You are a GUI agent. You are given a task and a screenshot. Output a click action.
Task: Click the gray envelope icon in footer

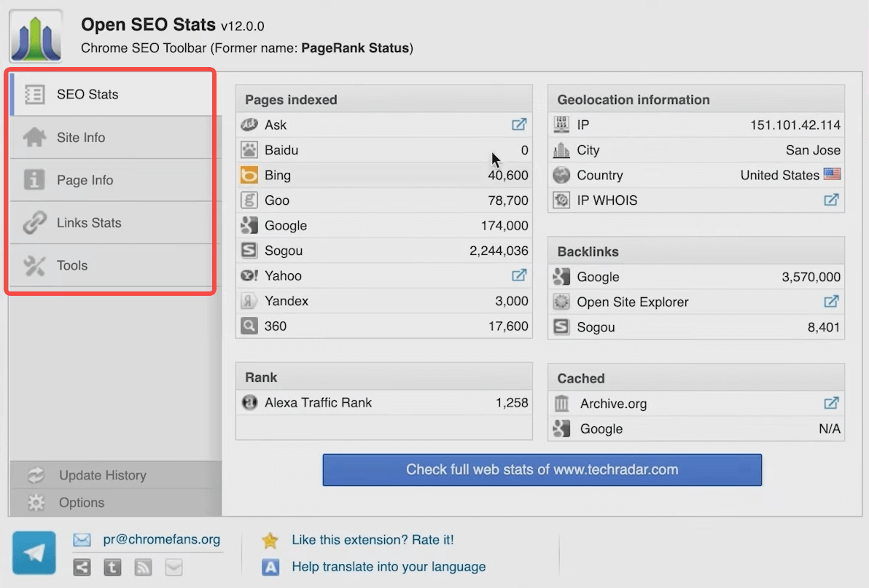[x=174, y=567]
